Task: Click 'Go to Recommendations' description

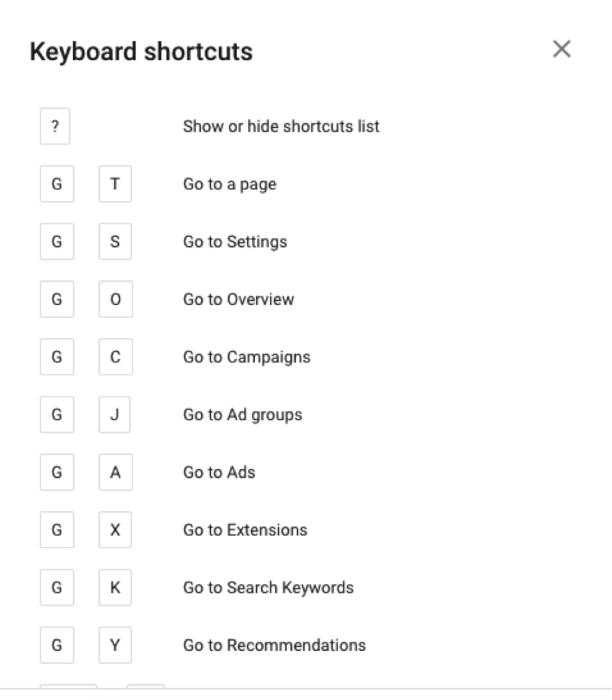Action: 275,645
